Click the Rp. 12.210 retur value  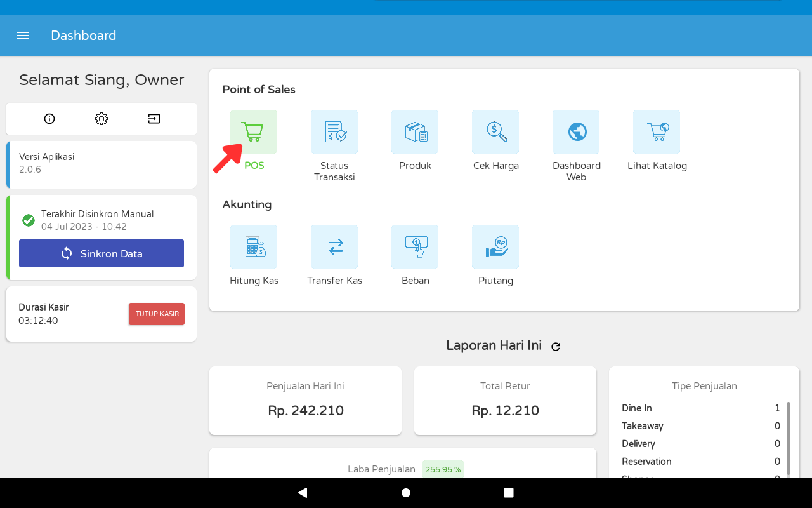[505, 411]
